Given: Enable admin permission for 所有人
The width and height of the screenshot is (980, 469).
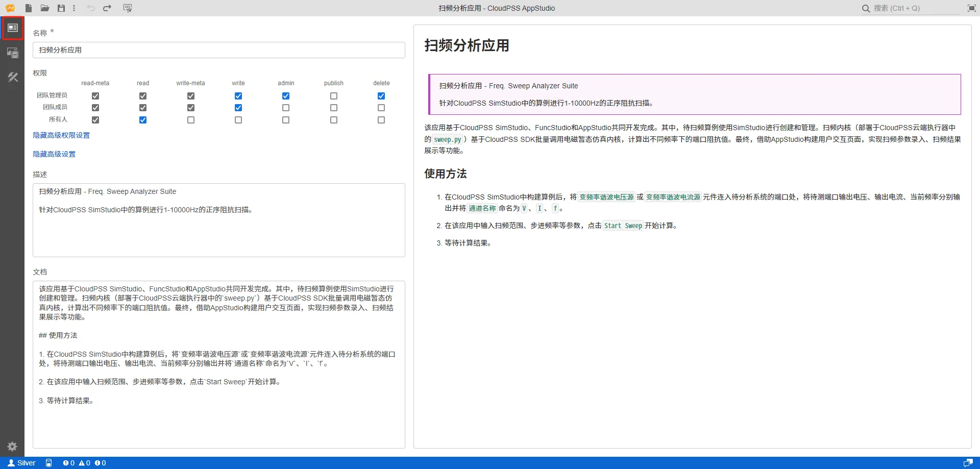Looking at the screenshot, I should [286, 120].
